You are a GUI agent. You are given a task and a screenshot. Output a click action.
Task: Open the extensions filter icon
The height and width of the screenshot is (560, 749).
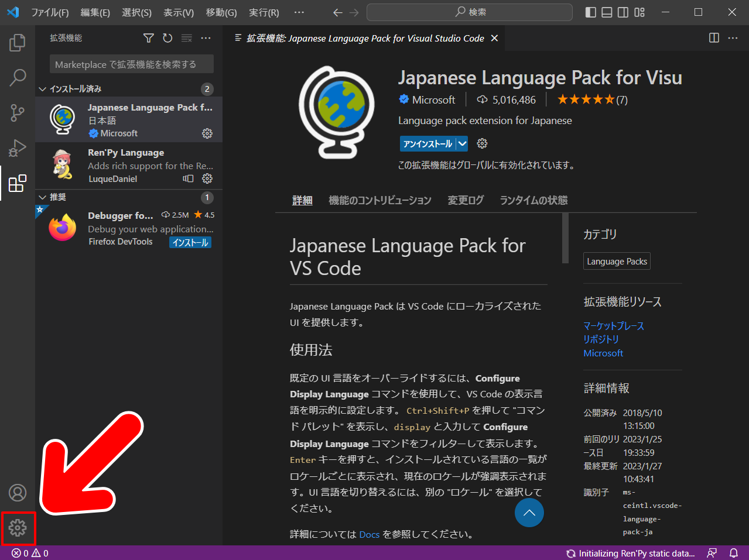tap(148, 37)
